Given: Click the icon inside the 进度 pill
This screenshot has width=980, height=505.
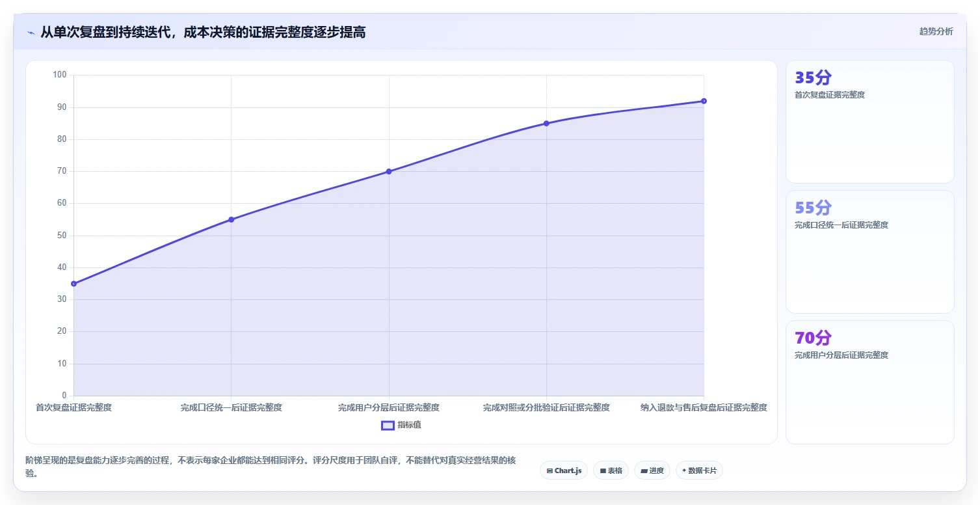Looking at the screenshot, I should [644, 471].
